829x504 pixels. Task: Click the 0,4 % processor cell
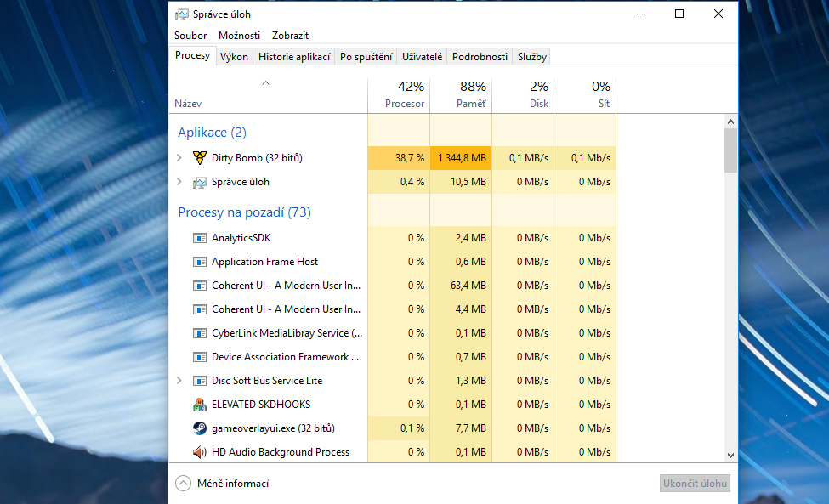(x=399, y=182)
